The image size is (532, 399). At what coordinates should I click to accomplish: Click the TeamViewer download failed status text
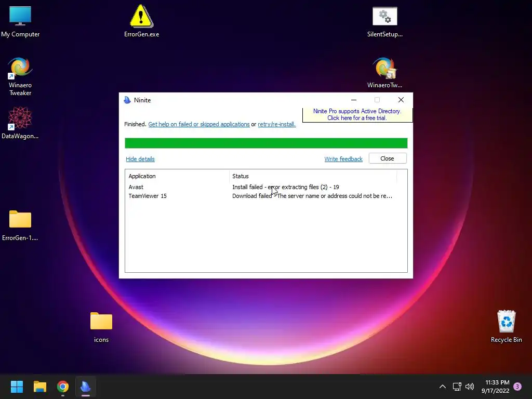point(312,196)
